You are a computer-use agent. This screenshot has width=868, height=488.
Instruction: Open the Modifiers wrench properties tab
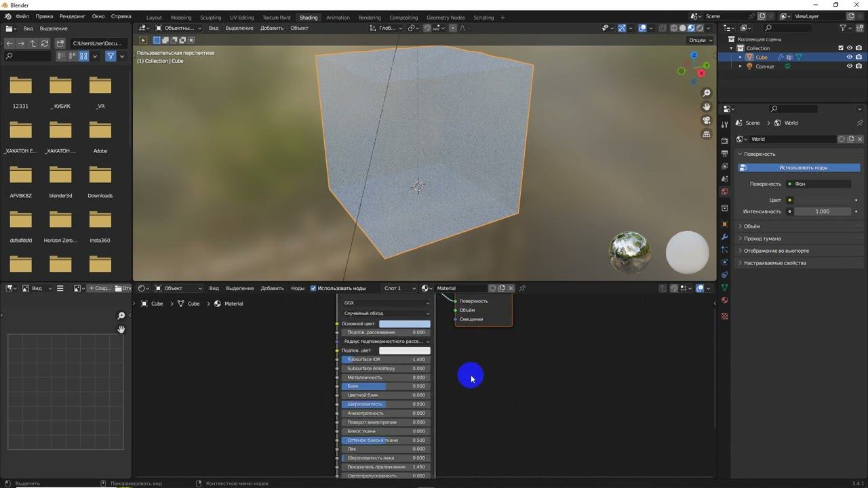point(724,237)
